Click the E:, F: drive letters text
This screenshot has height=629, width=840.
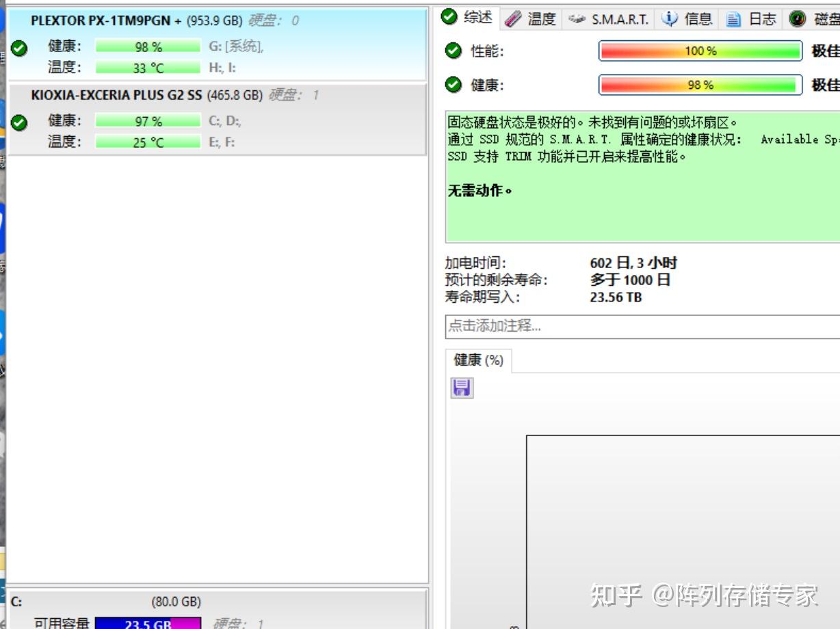click(x=222, y=142)
